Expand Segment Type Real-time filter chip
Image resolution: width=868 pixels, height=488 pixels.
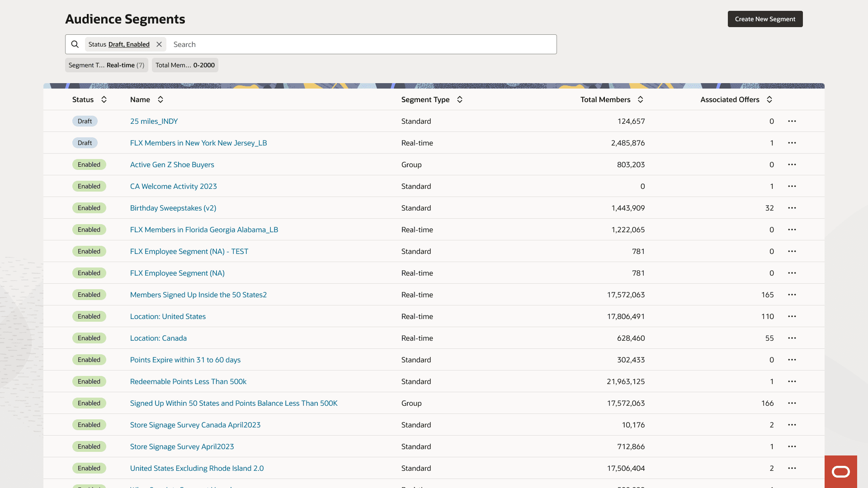(106, 65)
